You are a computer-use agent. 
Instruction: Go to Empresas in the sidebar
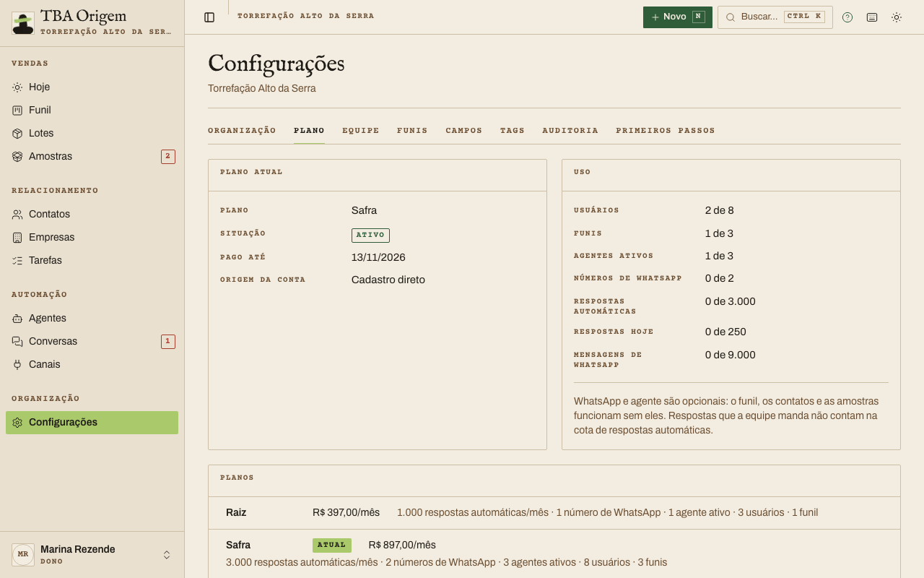92,237
